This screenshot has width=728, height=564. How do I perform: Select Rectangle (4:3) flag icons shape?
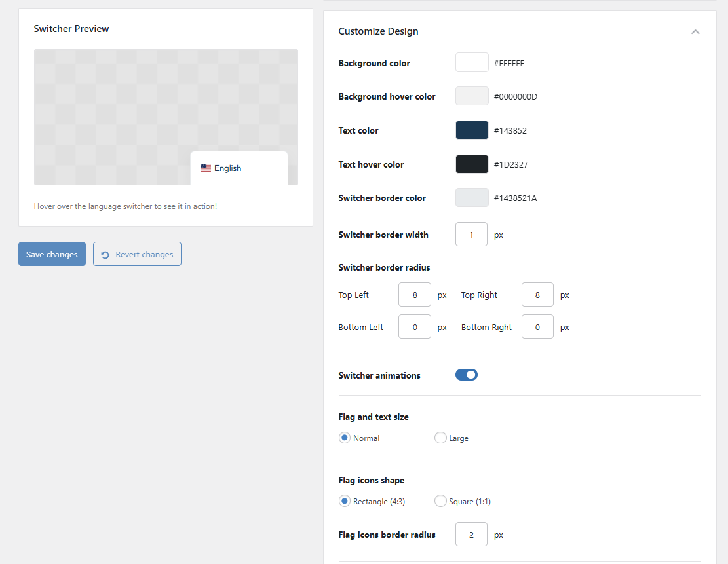pos(344,500)
